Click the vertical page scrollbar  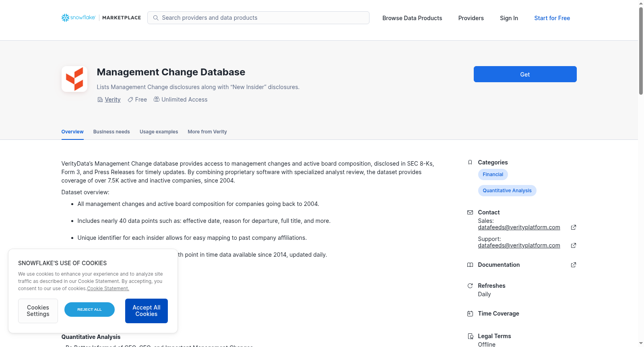click(641, 51)
